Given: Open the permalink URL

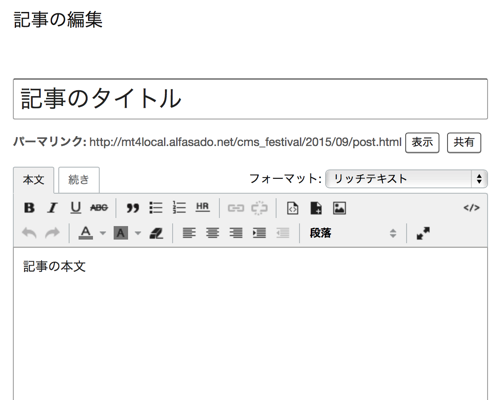Looking at the screenshot, I should [245, 142].
